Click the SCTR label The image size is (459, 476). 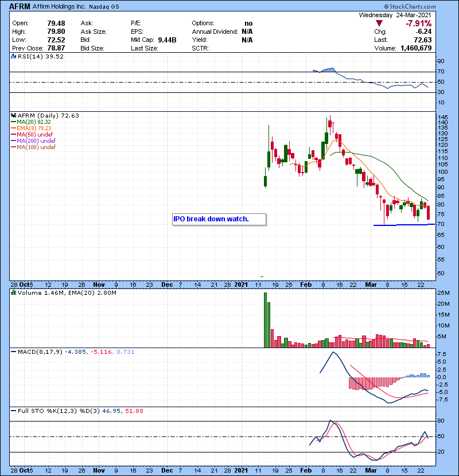(x=200, y=48)
